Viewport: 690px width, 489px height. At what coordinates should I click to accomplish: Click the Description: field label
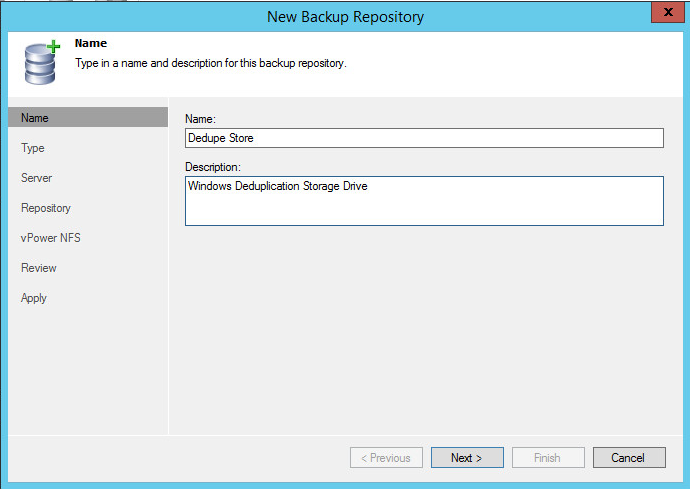tap(213, 167)
